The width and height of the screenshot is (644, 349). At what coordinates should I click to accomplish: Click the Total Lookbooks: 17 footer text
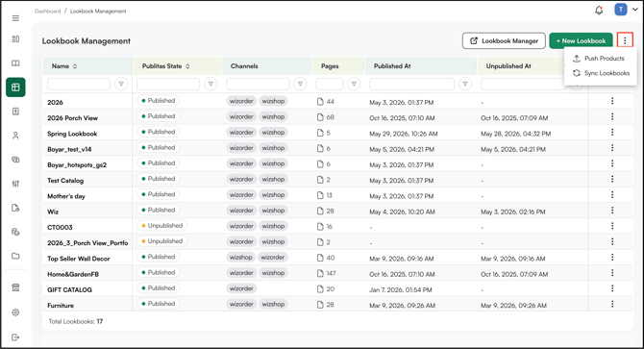pos(76,321)
